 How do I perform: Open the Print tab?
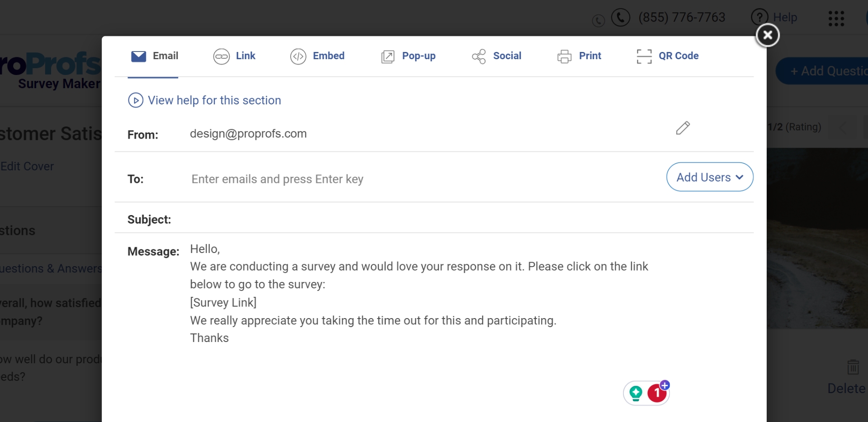point(579,56)
